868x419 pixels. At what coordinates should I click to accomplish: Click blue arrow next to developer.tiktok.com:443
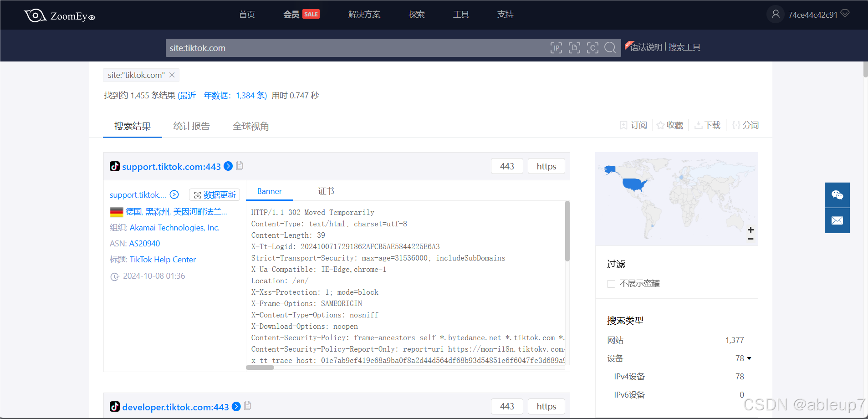click(236, 406)
